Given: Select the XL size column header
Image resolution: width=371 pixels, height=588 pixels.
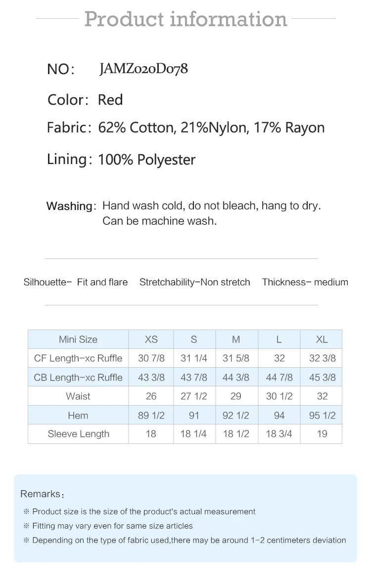Looking at the screenshot, I should 322,339.
